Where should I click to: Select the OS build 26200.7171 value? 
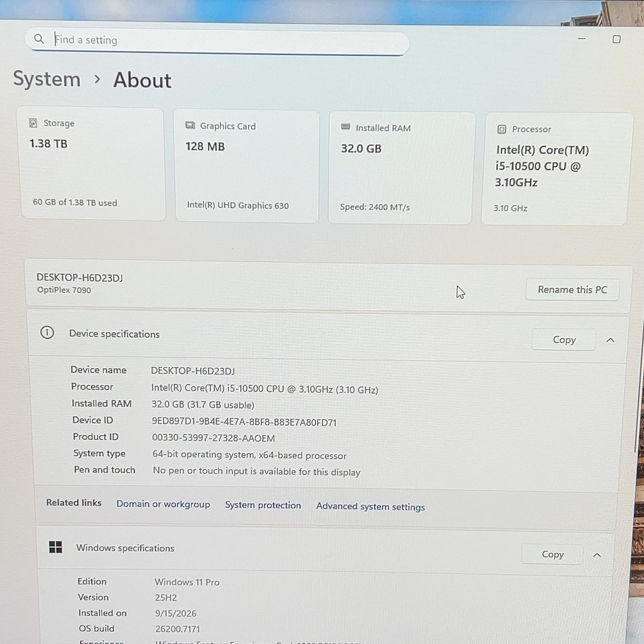(177, 629)
